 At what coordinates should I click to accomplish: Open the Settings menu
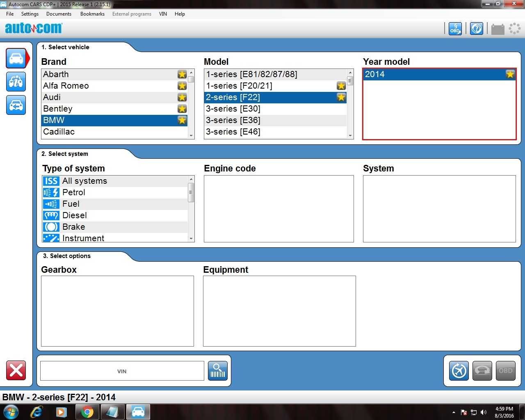pos(30,14)
